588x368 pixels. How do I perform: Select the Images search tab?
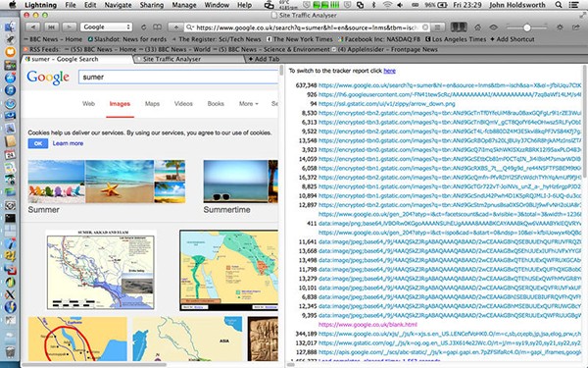[120, 104]
